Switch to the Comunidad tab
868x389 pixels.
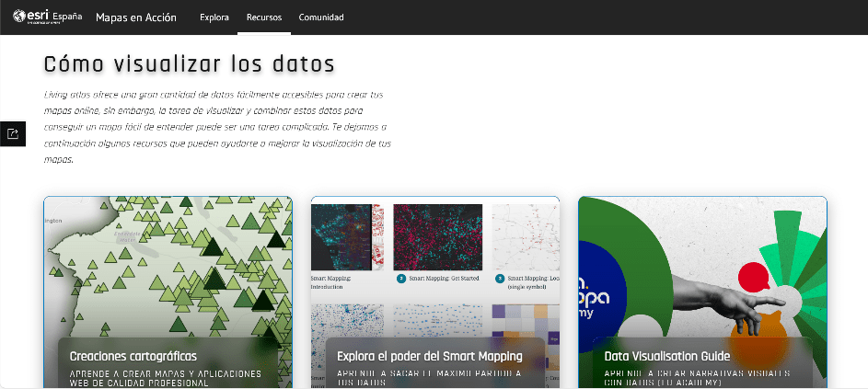click(x=321, y=17)
